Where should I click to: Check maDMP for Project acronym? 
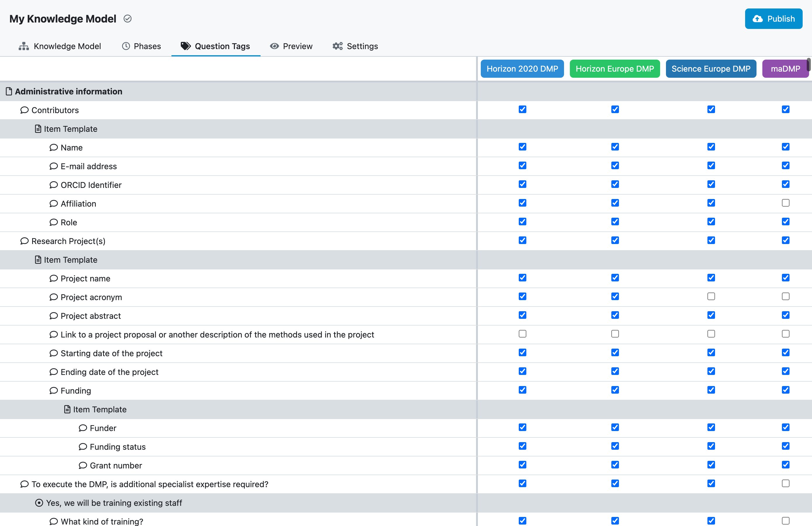(785, 296)
